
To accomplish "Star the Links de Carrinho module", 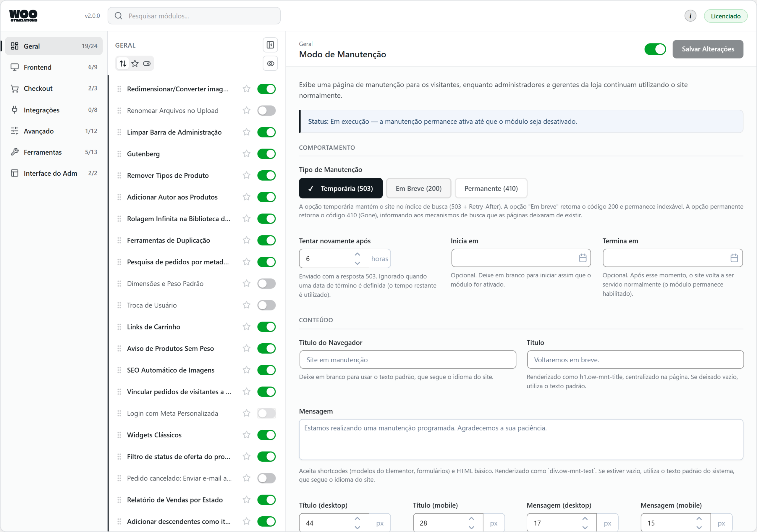I will [246, 327].
